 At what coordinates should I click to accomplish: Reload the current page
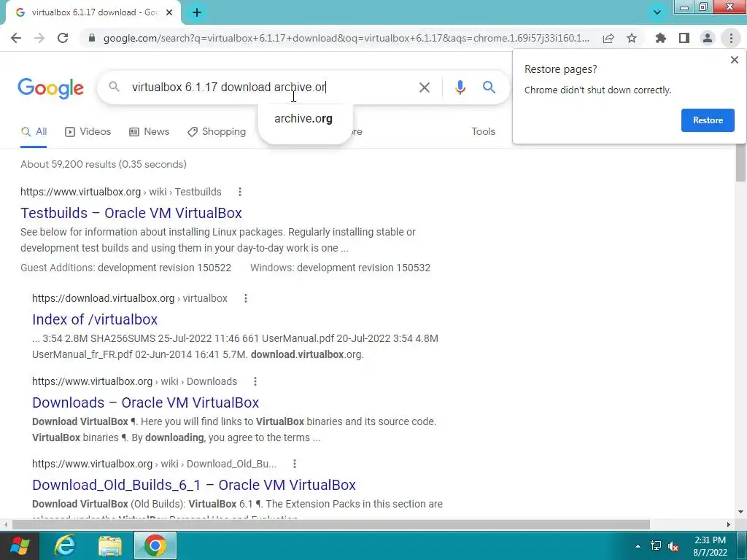coord(63,38)
